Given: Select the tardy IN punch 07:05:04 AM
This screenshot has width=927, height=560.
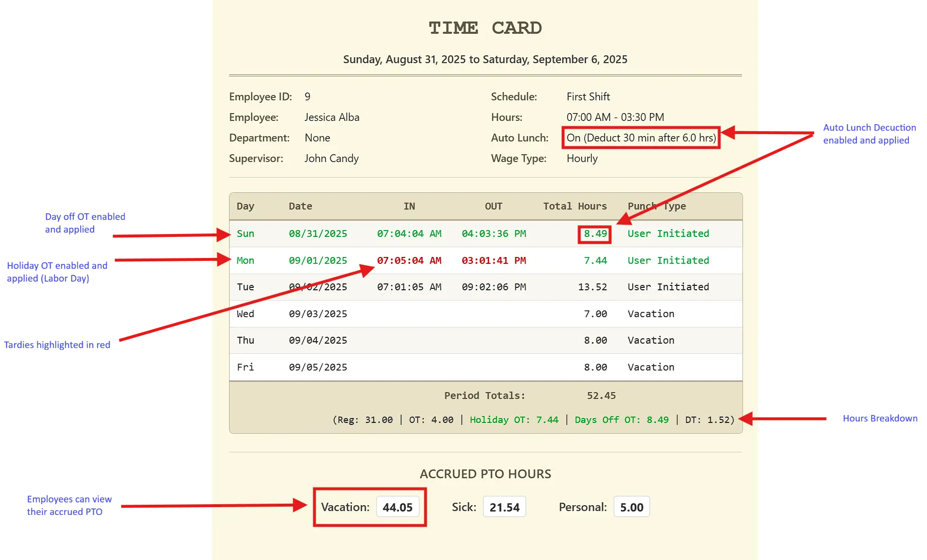Looking at the screenshot, I should click(409, 260).
